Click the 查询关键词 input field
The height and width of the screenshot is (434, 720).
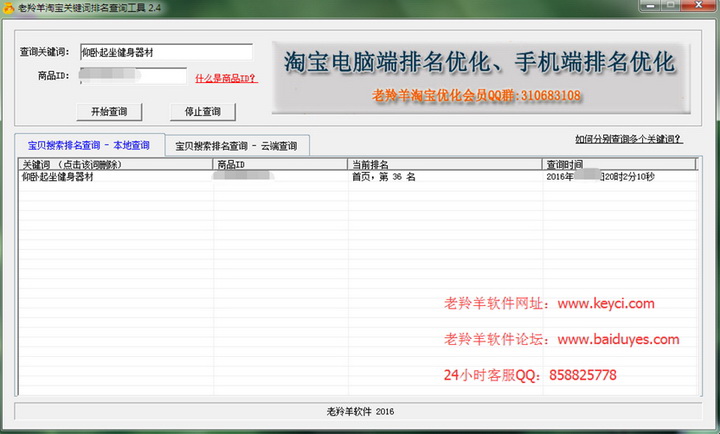pos(166,52)
